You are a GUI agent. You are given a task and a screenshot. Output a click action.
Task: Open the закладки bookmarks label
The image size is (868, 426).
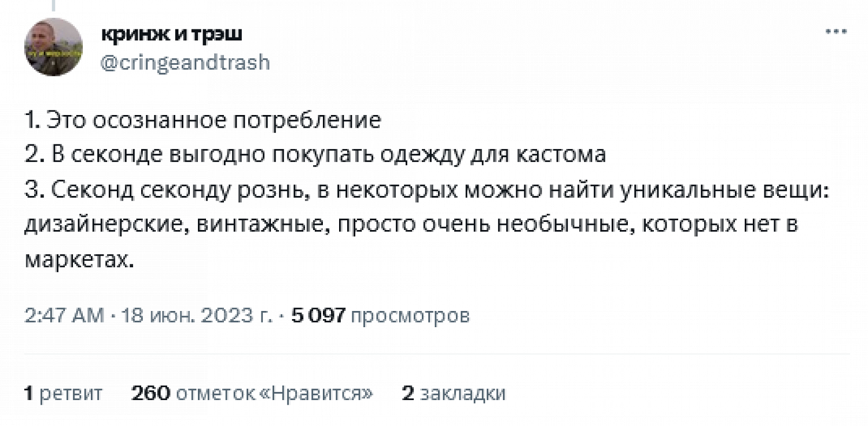click(462, 393)
